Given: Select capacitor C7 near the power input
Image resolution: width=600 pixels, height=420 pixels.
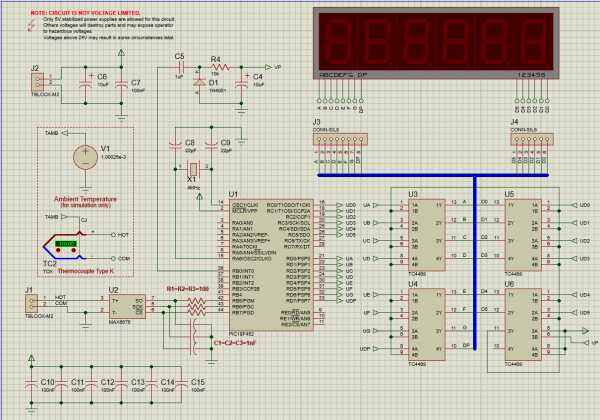Looking at the screenshot, I should click(x=121, y=85).
